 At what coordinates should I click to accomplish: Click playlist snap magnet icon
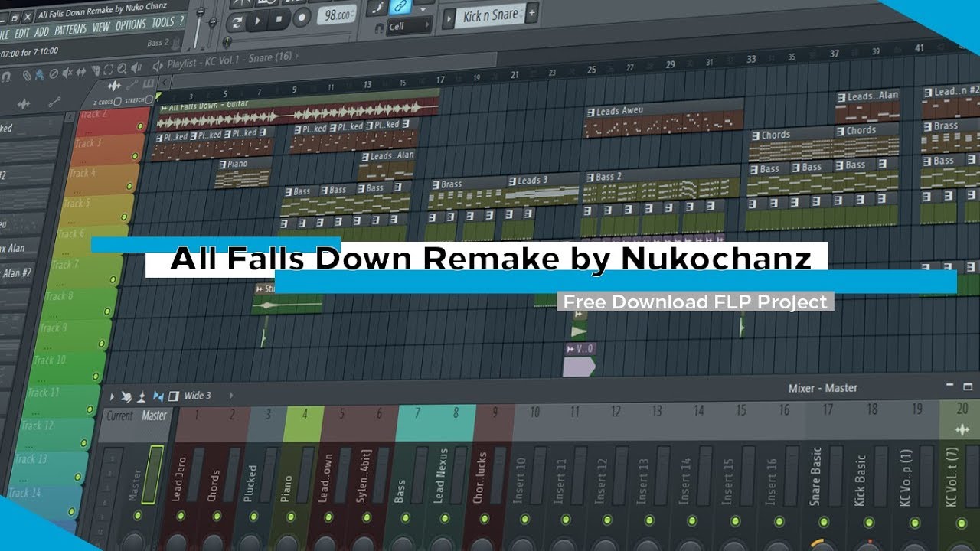5,77
